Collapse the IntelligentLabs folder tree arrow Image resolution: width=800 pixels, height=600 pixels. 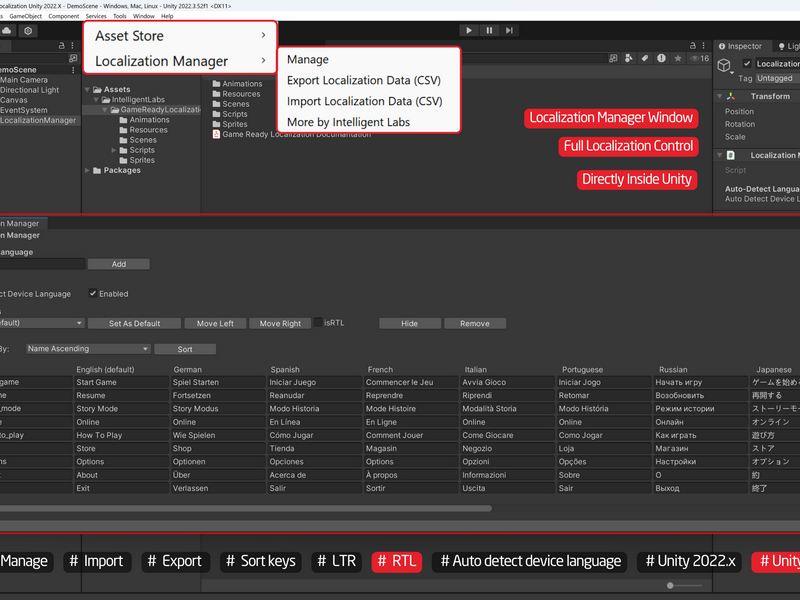(96, 99)
